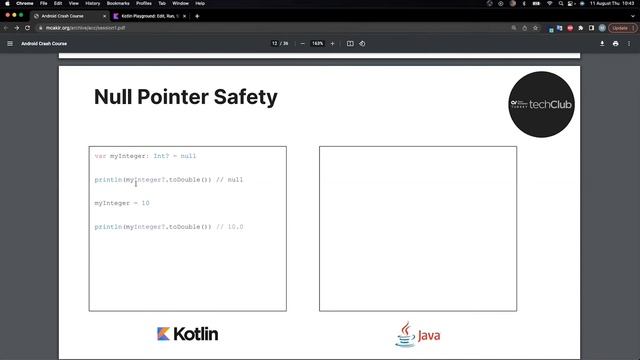Click the Spotlight search icon in menu bar
The height and width of the screenshot is (360, 640).
click(x=561, y=3)
